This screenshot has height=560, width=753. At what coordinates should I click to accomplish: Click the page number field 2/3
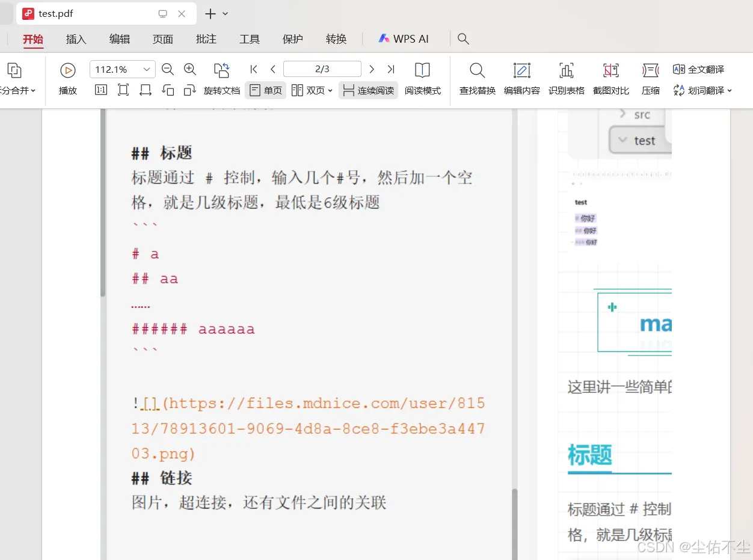coord(322,69)
